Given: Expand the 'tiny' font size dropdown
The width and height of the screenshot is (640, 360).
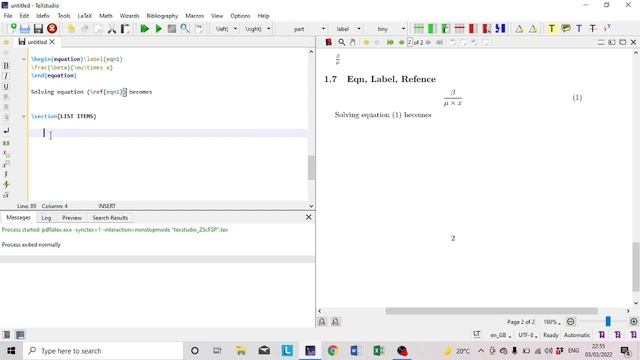Looking at the screenshot, I should [x=403, y=29].
